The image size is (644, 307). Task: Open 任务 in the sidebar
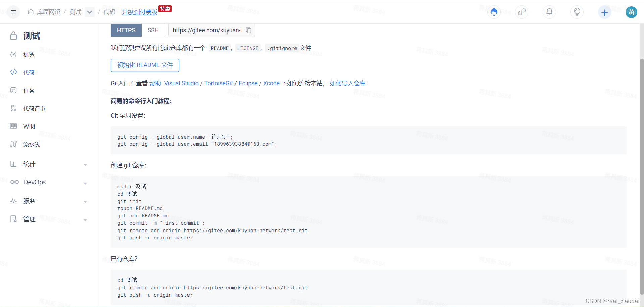coord(29,91)
